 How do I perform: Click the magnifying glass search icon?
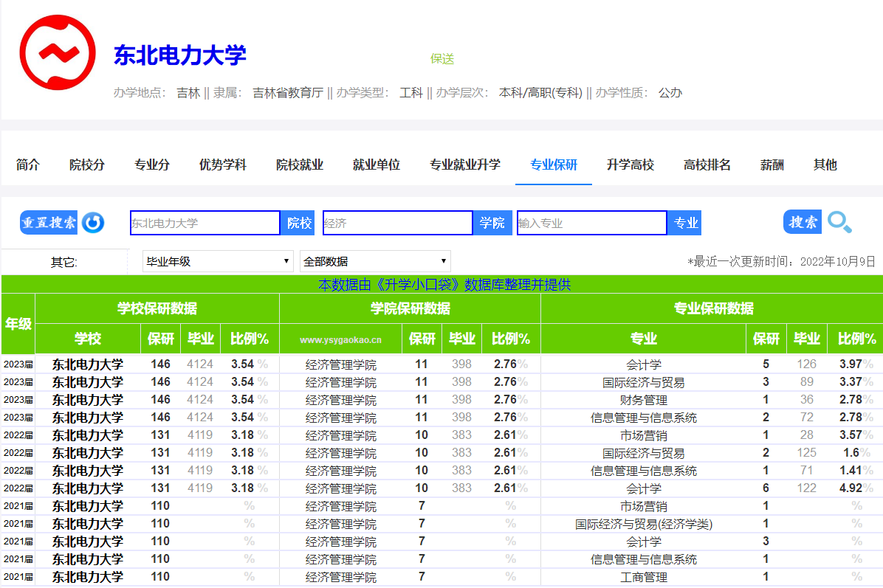(x=839, y=222)
